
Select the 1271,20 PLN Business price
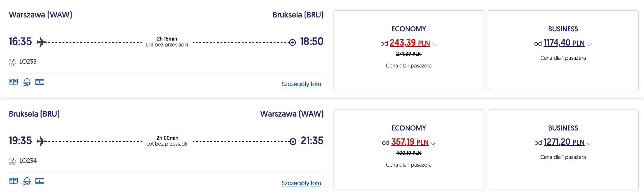564,142
